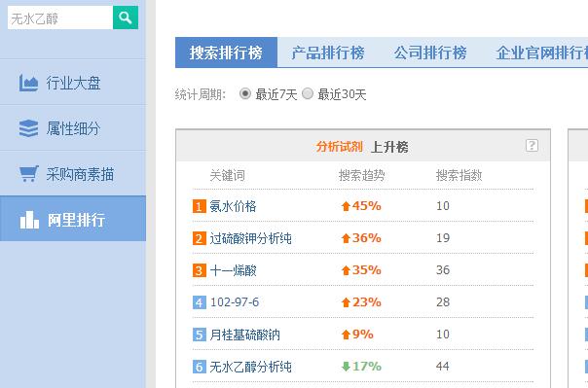The image size is (588, 388).
Task: Click rank badge 3 beside 十一烯酸
Action: [200, 270]
